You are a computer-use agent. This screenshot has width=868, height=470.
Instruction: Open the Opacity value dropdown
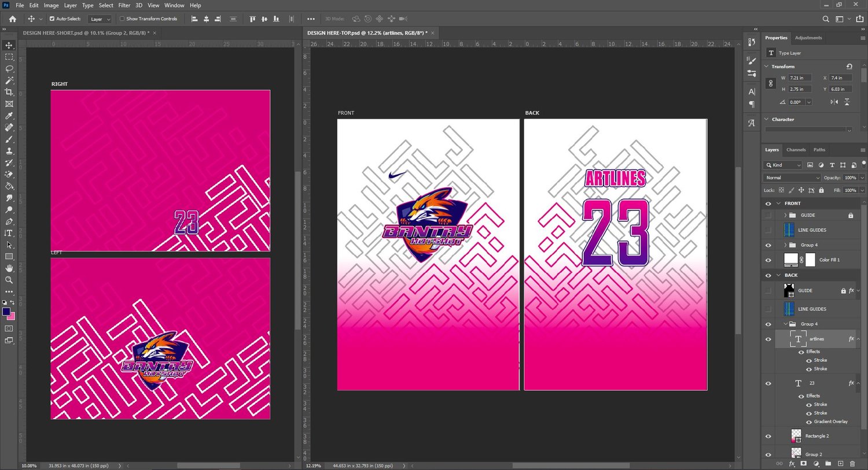click(862, 177)
